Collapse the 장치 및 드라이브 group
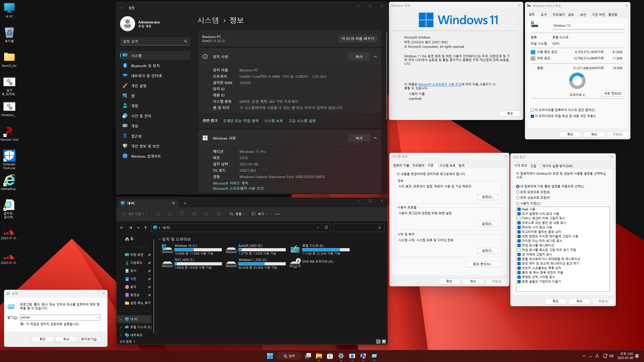The image size is (644, 362). click(x=159, y=239)
